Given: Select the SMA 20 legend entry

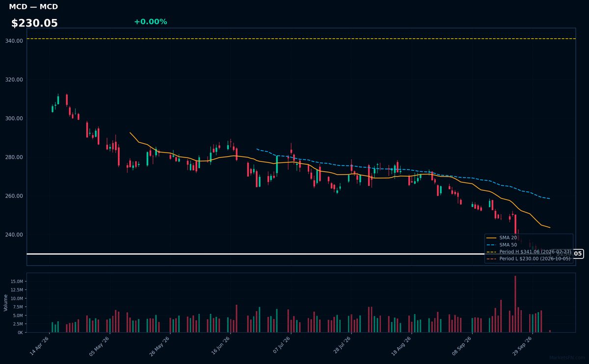Looking at the screenshot, I should click(501, 237).
